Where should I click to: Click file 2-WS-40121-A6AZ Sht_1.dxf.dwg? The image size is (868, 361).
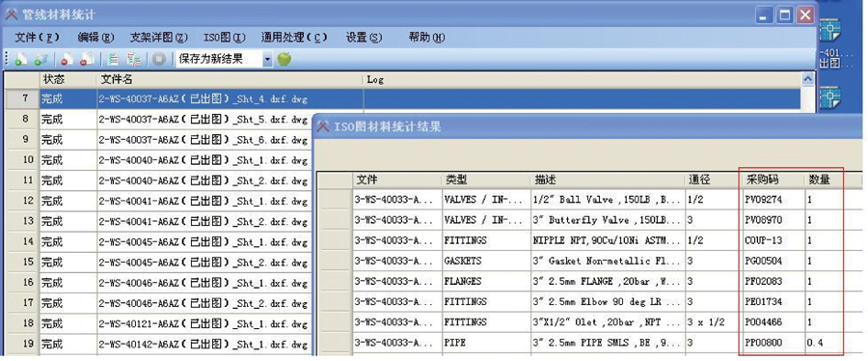[x=203, y=323]
